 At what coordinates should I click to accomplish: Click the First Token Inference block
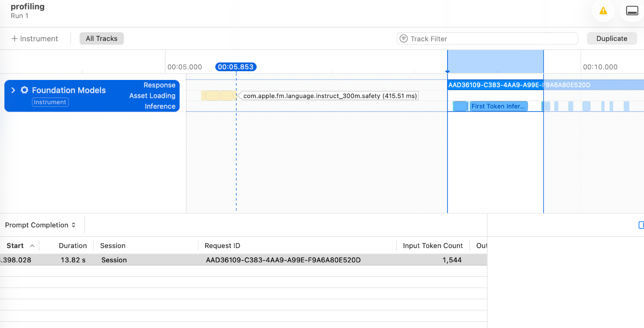coord(499,106)
